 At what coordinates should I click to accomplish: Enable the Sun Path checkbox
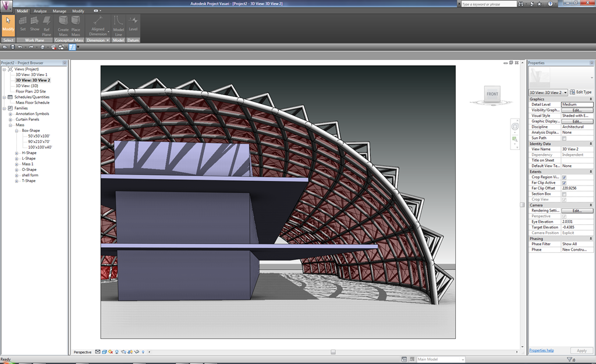564,138
